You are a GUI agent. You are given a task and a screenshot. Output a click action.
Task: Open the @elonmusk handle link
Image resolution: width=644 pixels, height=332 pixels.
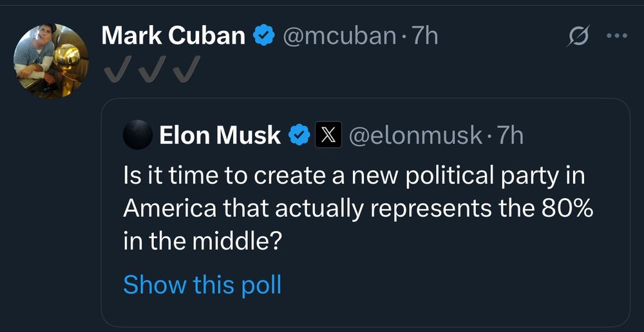click(415, 136)
